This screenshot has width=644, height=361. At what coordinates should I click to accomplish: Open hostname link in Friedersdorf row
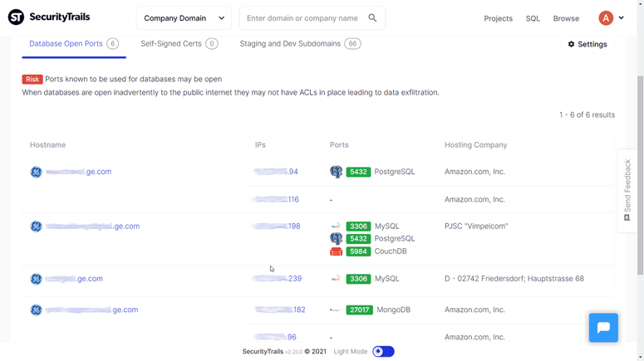point(74,279)
